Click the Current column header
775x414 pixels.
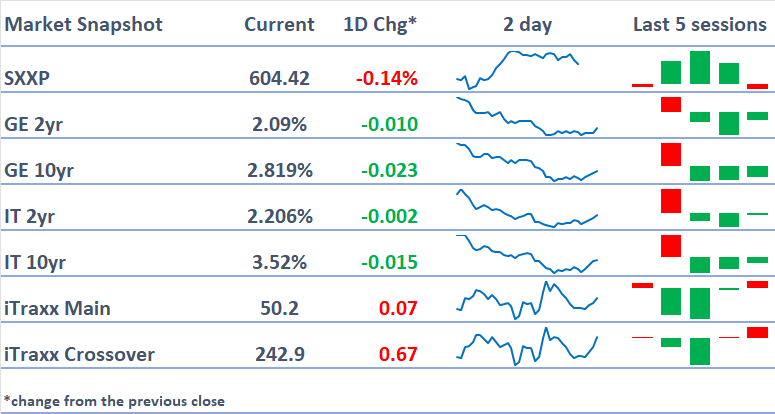279,25
